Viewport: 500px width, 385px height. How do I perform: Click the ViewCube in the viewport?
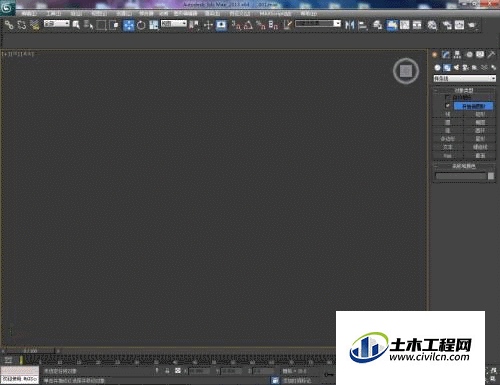click(406, 71)
